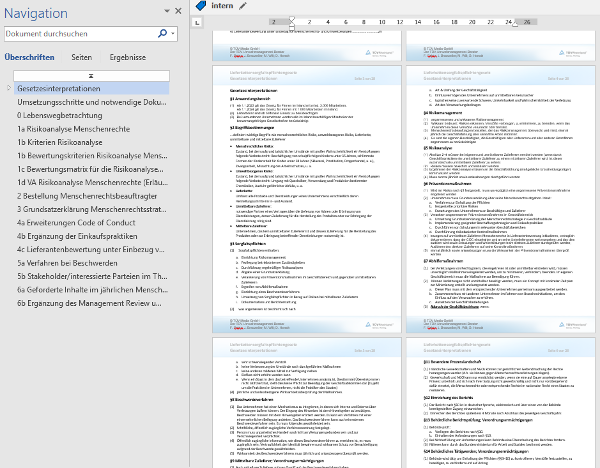
Task: Click the jump-to-top bar above headings list
Action: (x=91, y=75)
